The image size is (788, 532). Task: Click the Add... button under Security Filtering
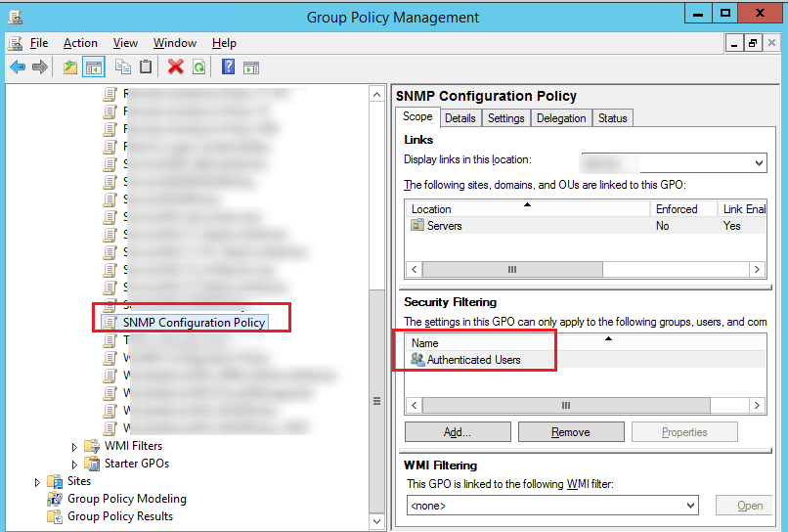[x=457, y=432]
